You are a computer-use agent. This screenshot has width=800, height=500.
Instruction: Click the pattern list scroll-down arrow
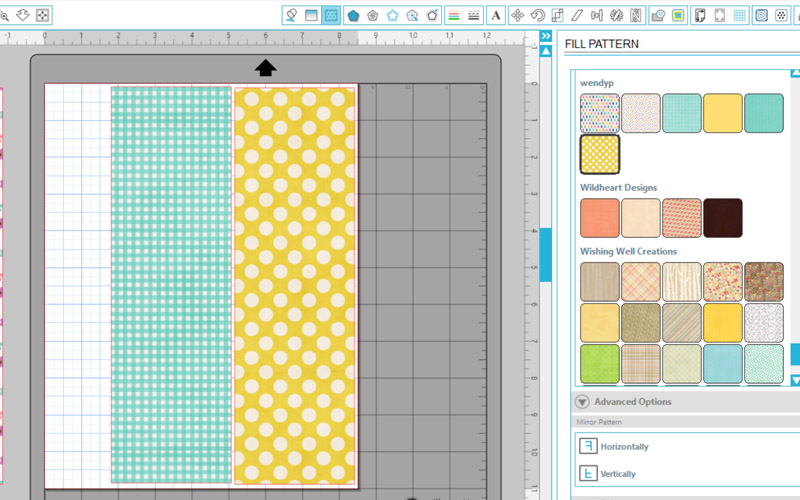pos(795,380)
